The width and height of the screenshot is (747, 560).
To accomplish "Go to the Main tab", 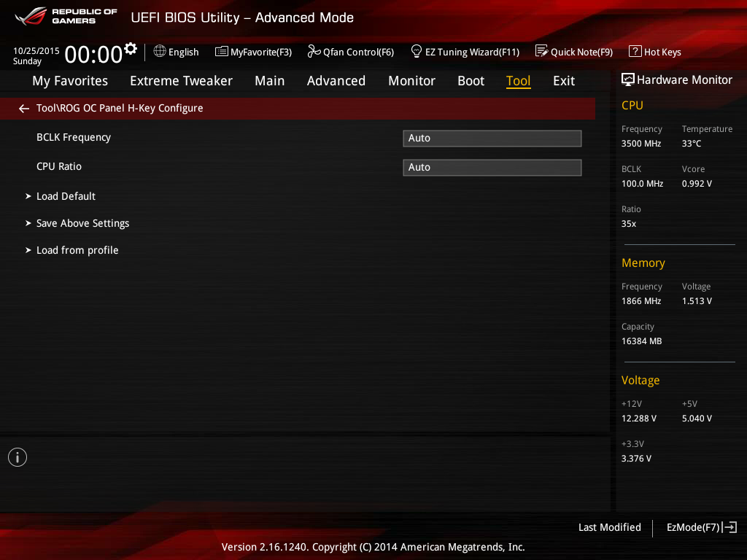I will coord(270,81).
